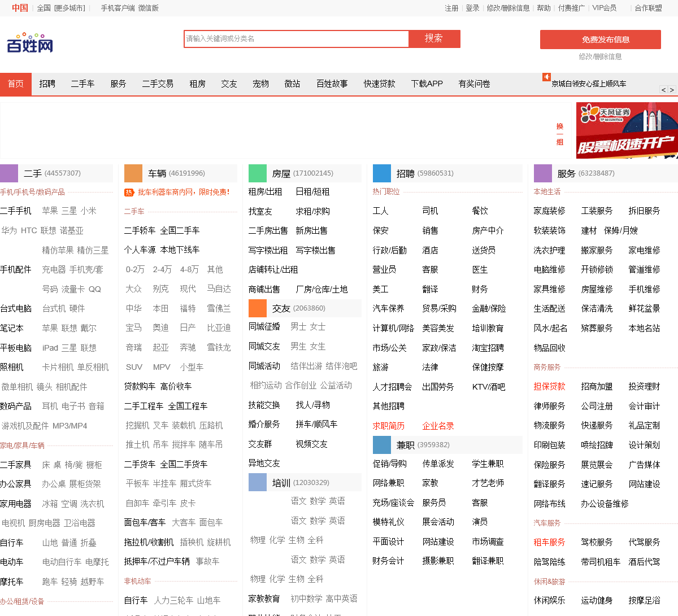Click the keyword search input field
The image size is (678, 616).
[296, 39]
